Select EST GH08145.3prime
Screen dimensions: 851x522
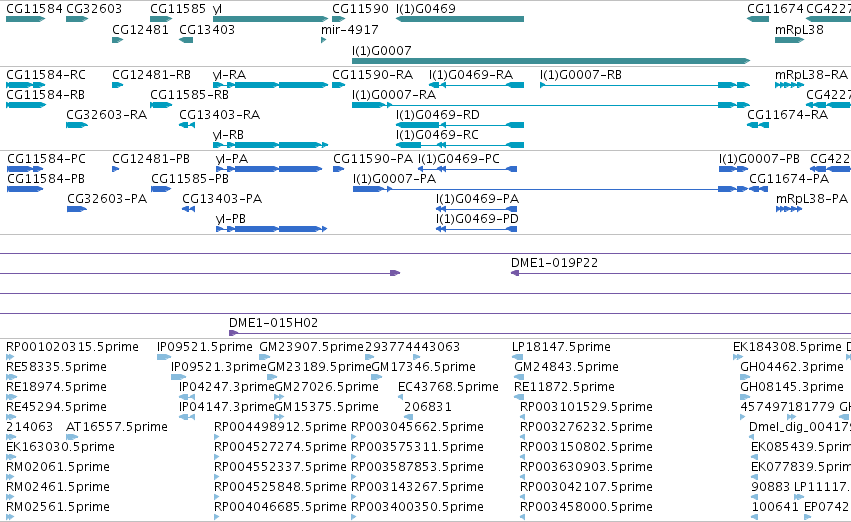745,397
